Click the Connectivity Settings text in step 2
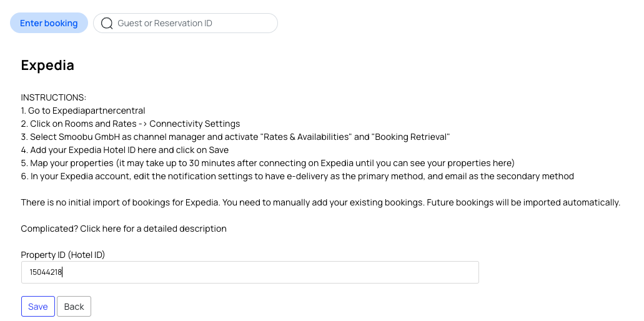 point(195,124)
